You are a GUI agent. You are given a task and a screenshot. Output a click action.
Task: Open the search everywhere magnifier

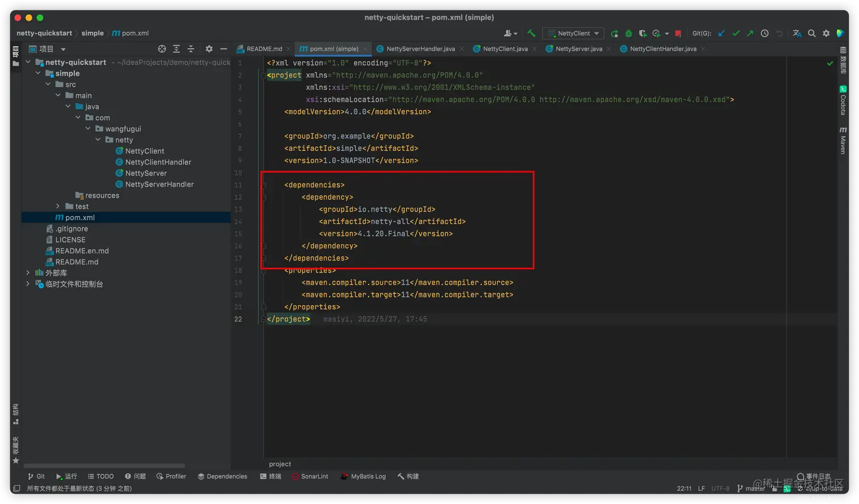tap(812, 33)
